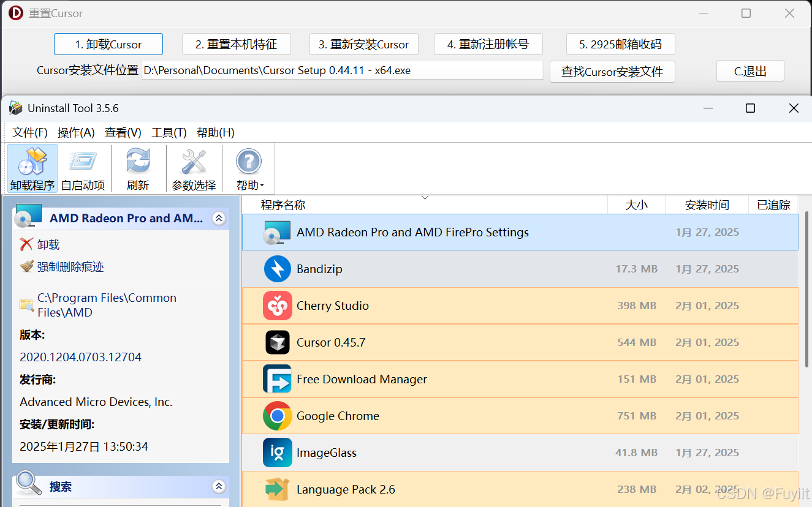
Task: Click the 17.3 MB size cell
Action: [x=637, y=269]
